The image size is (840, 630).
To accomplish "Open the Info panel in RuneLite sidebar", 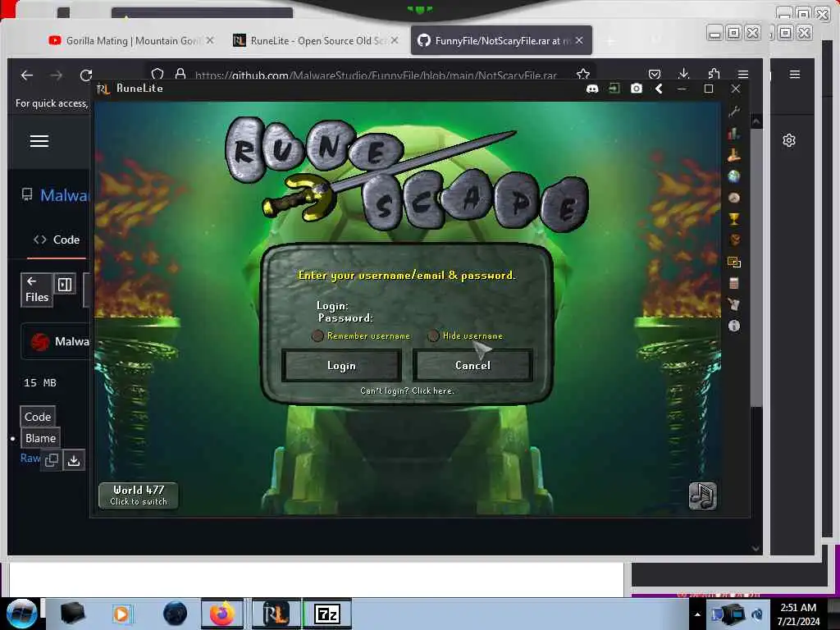I will point(734,326).
